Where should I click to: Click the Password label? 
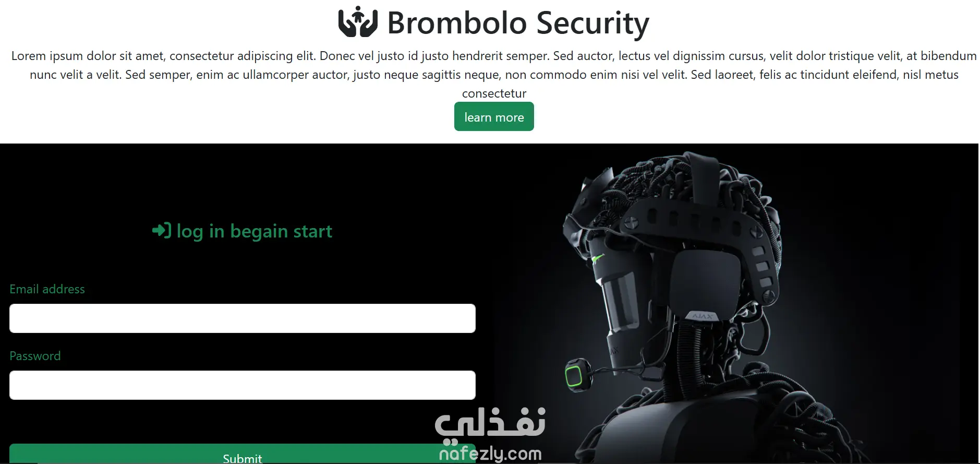[35, 356]
